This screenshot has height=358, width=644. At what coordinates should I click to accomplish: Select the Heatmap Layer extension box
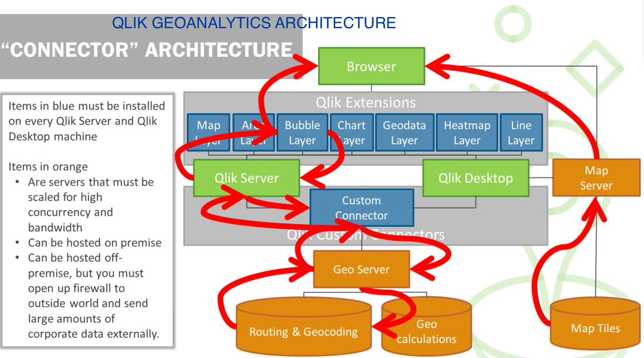click(x=466, y=133)
